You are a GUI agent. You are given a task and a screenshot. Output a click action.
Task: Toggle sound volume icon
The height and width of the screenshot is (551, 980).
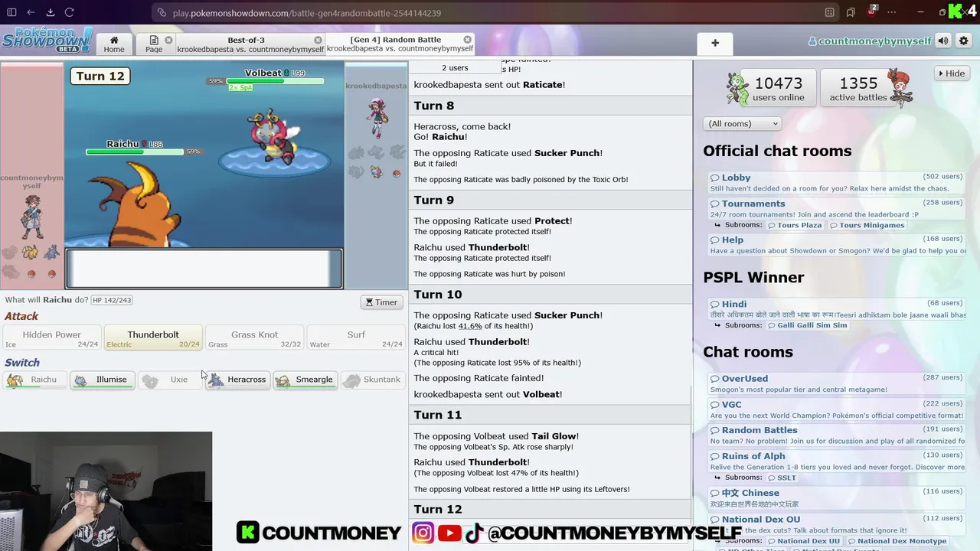943,41
